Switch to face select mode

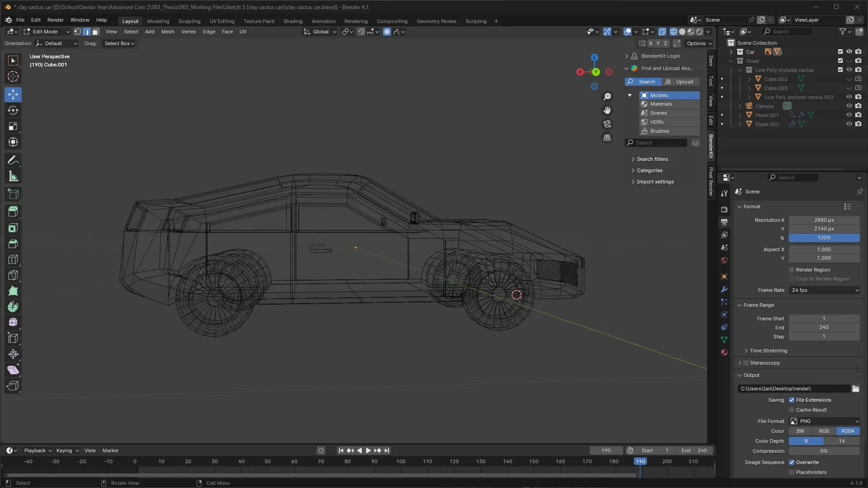coord(96,32)
